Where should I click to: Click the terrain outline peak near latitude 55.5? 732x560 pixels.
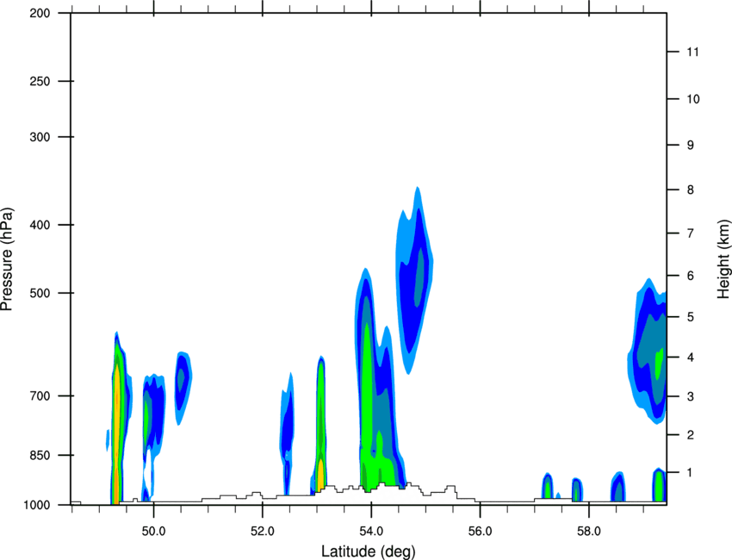pyautogui.click(x=450, y=487)
